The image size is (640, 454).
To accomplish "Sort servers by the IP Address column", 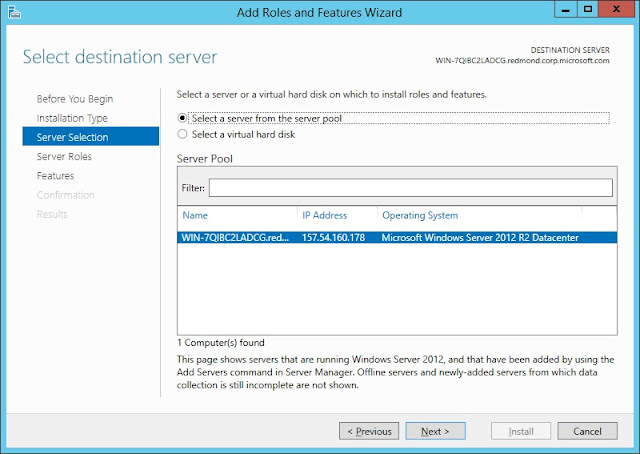I will coord(336,215).
